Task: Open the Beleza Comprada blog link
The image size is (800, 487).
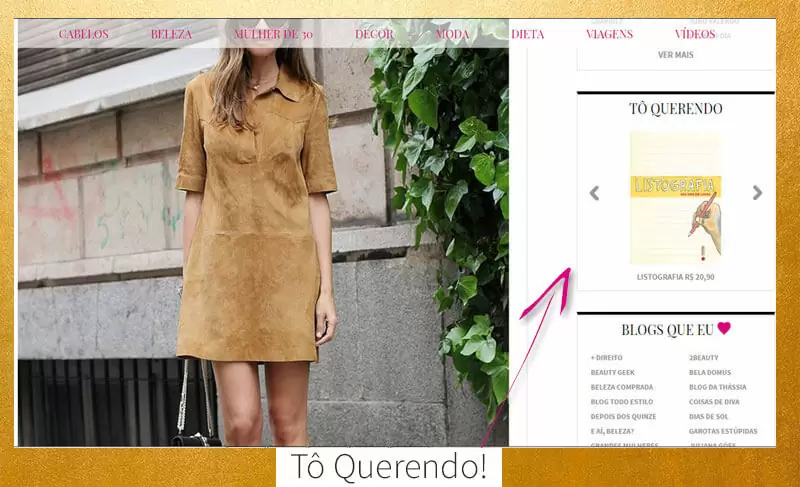Action: coord(622,387)
